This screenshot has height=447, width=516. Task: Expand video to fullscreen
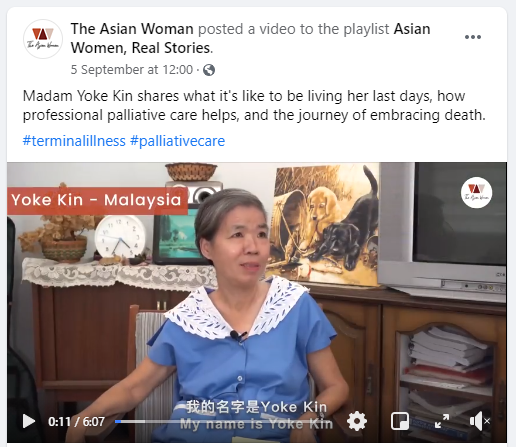coord(442,421)
